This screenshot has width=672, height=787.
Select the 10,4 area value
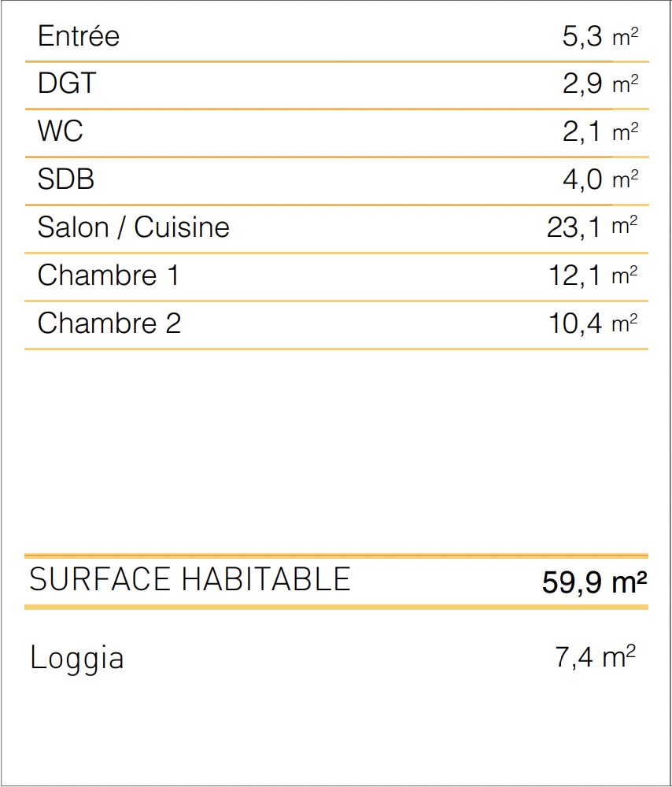574,323
